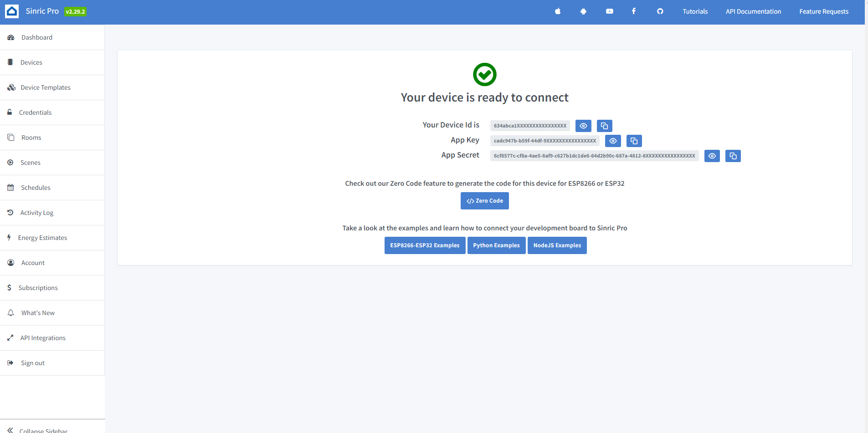Click the Rooms icon in sidebar
The height and width of the screenshot is (433, 868).
(11, 137)
